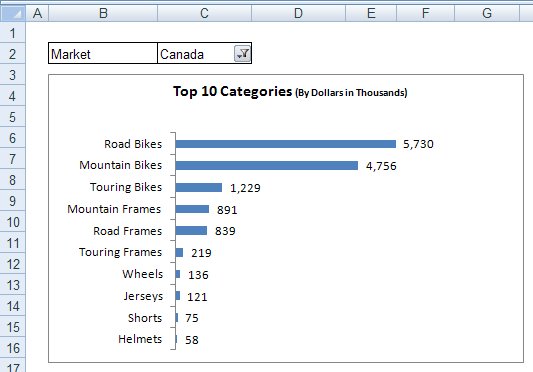Click the chart title Top 10 Categories

click(x=233, y=91)
